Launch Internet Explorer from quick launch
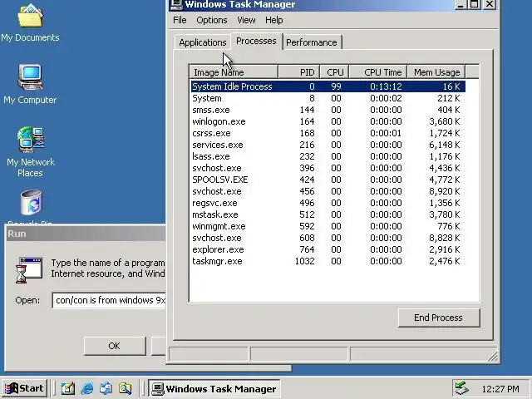This screenshot has height=399, width=532. [x=87, y=388]
